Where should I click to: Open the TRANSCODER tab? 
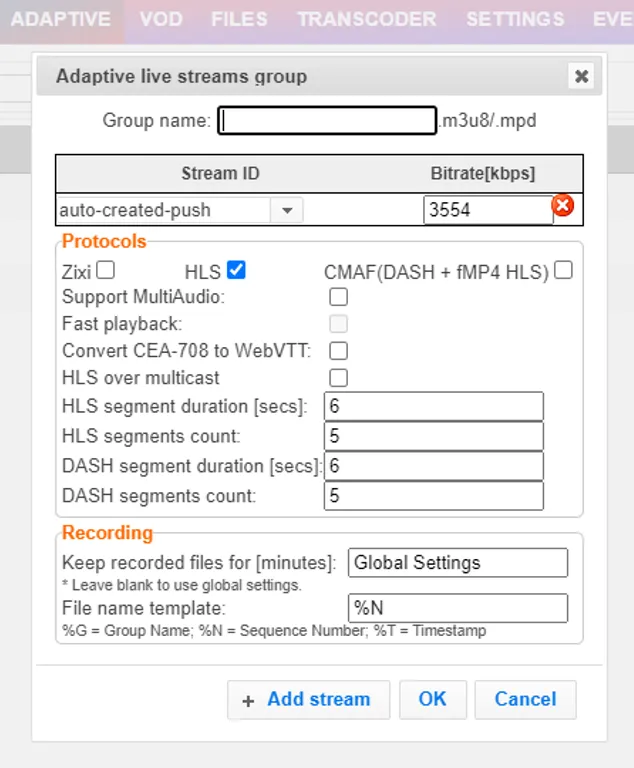point(367,20)
